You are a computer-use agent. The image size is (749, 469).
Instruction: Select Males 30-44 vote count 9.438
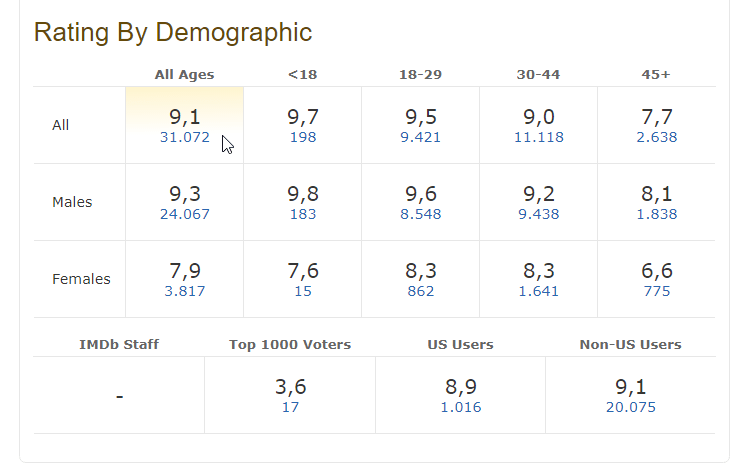point(538,214)
